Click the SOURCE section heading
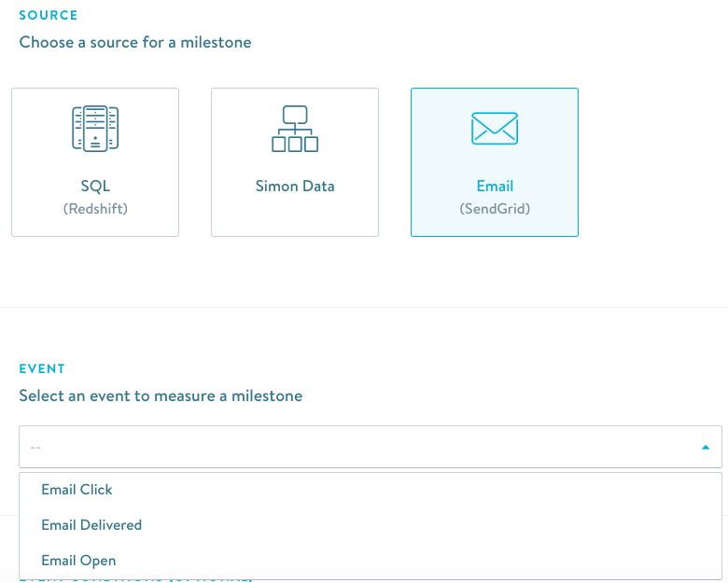The image size is (728, 583). tap(49, 15)
